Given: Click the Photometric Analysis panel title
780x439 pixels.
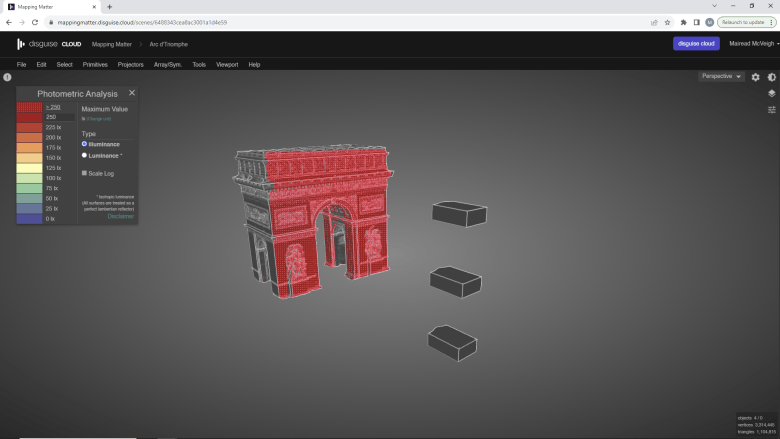Looking at the screenshot, I should click(77, 93).
